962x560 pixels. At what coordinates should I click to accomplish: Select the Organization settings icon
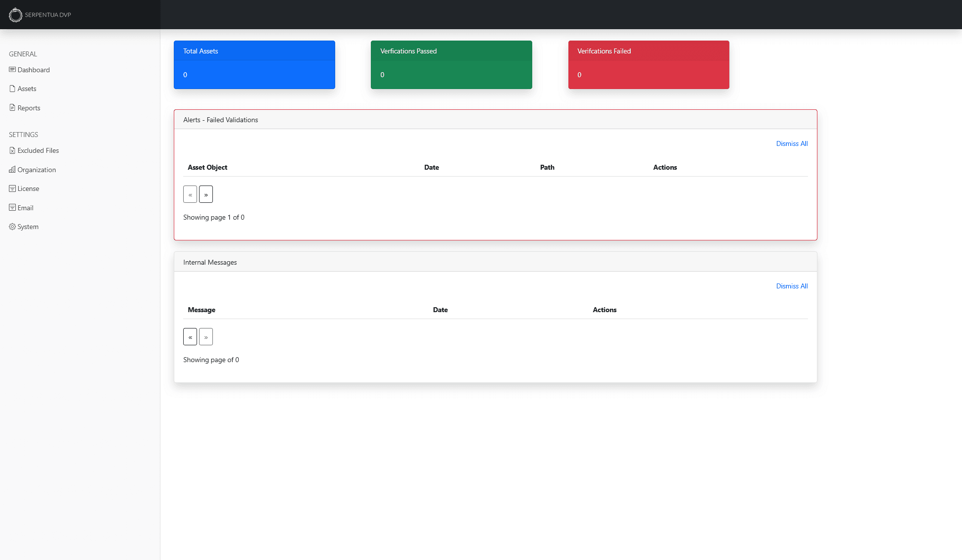[x=12, y=170]
